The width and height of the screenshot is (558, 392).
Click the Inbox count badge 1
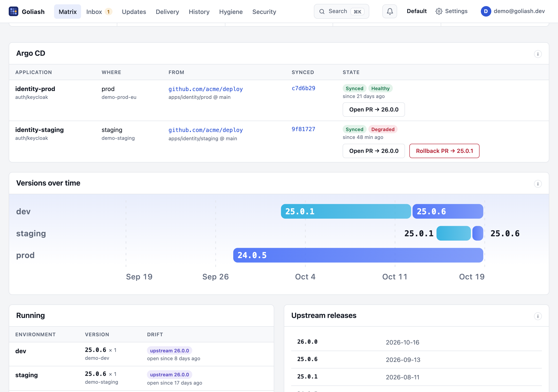point(108,12)
